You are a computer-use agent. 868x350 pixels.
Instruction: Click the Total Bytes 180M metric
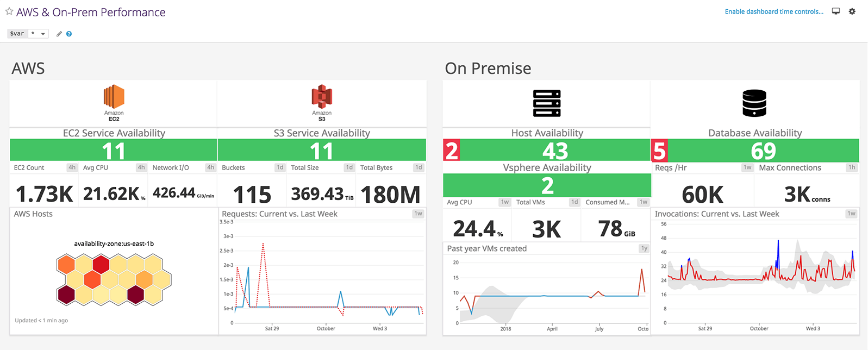[x=390, y=195]
